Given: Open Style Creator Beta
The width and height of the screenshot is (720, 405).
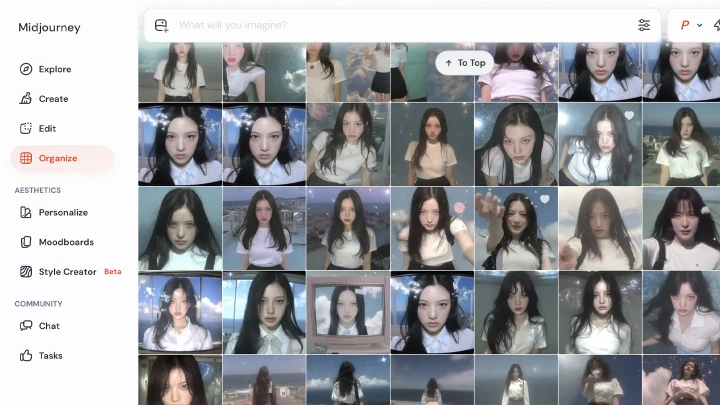Looking at the screenshot, I should 67,271.
